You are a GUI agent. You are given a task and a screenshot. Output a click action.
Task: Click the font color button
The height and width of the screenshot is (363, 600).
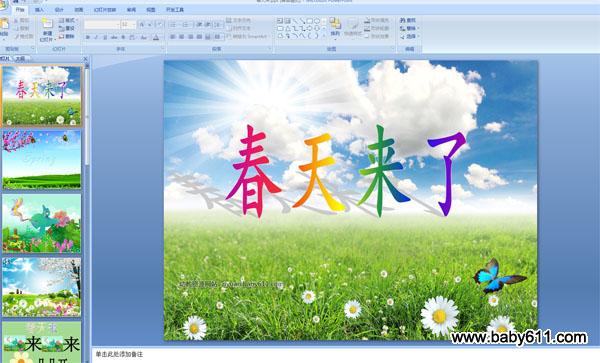[x=156, y=37]
